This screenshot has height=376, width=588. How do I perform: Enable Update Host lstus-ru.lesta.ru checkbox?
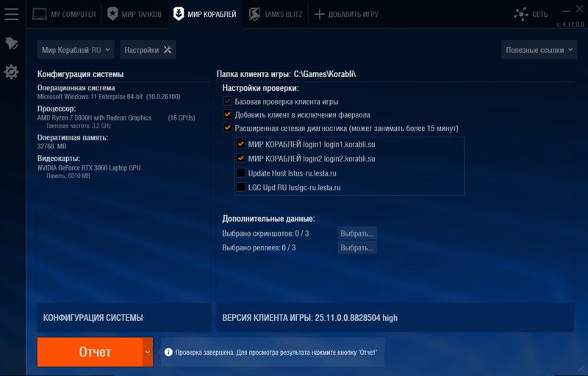pyautogui.click(x=241, y=173)
